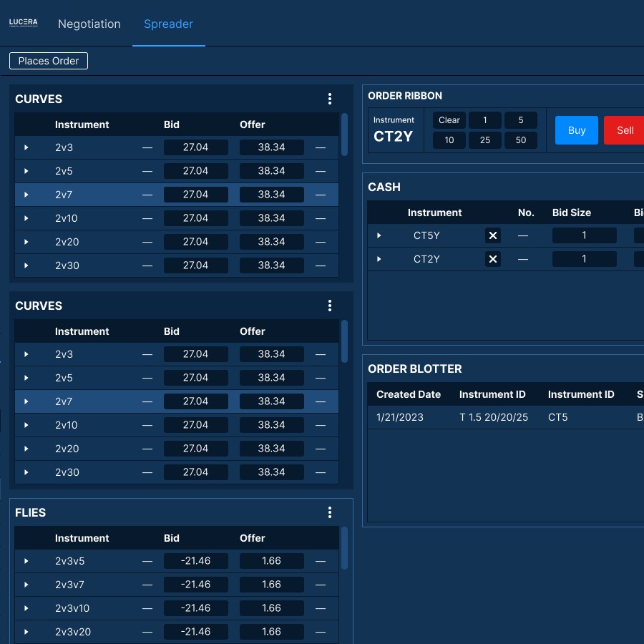The image size is (644, 644).
Task: Click CT5Y Bid Size field
Action: click(x=584, y=235)
